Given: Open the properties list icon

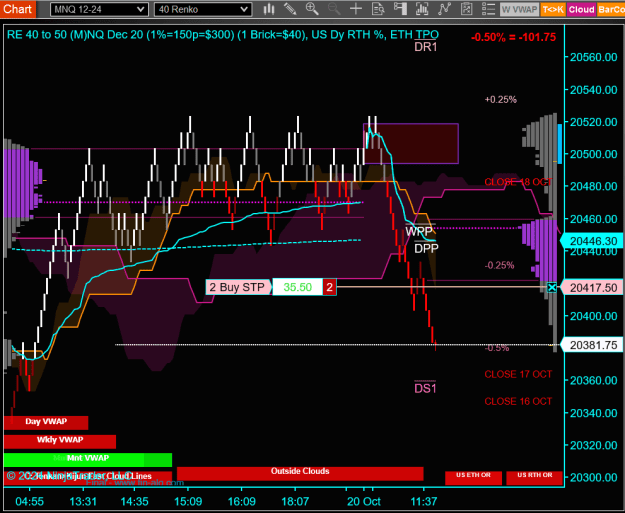Looking at the screenshot, I should 488,9.
